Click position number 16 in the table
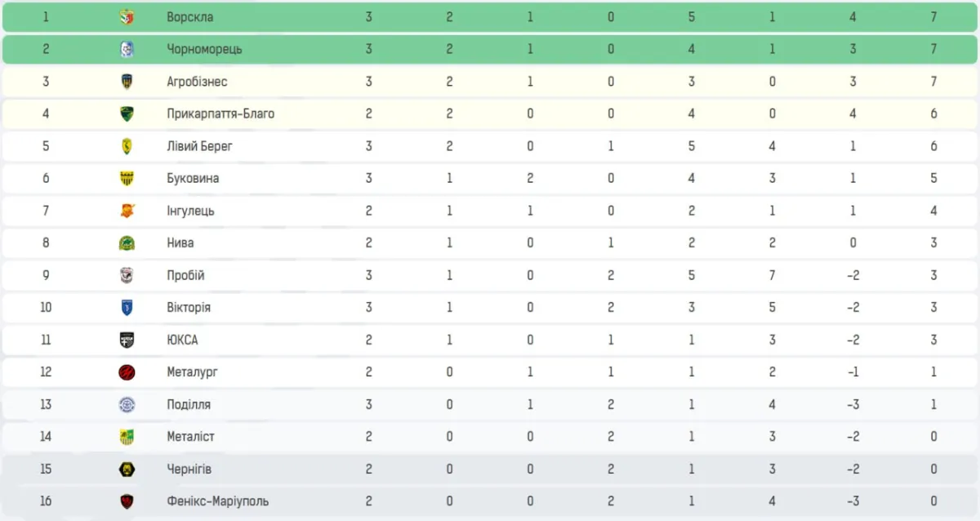Image resolution: width=980 pixels, height=521 pixels. click(46, 501)
